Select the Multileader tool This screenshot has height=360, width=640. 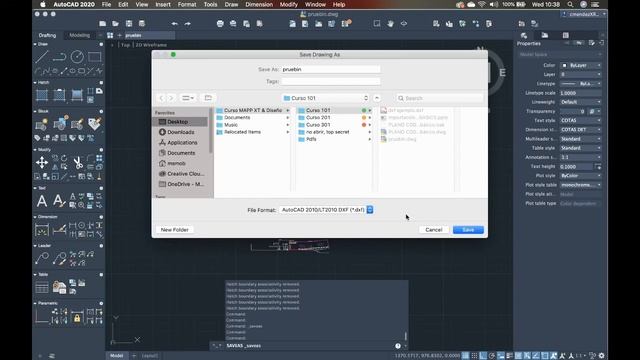42,258
